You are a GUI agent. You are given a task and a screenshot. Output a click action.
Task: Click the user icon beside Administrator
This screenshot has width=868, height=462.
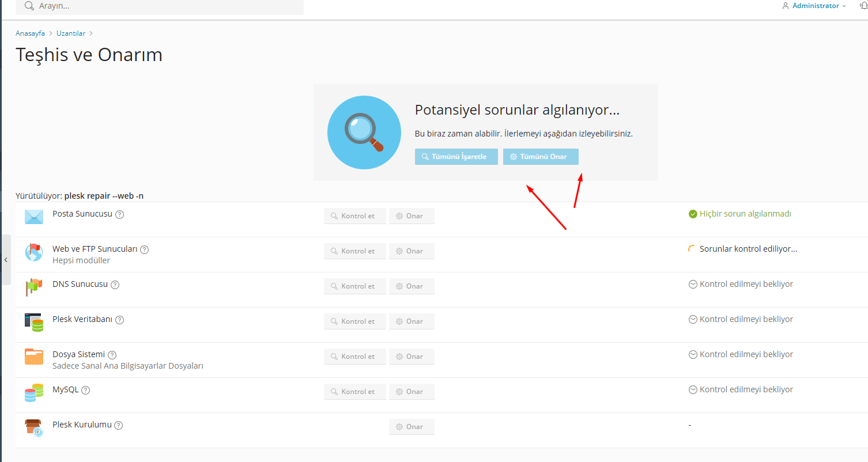(785, 6)
